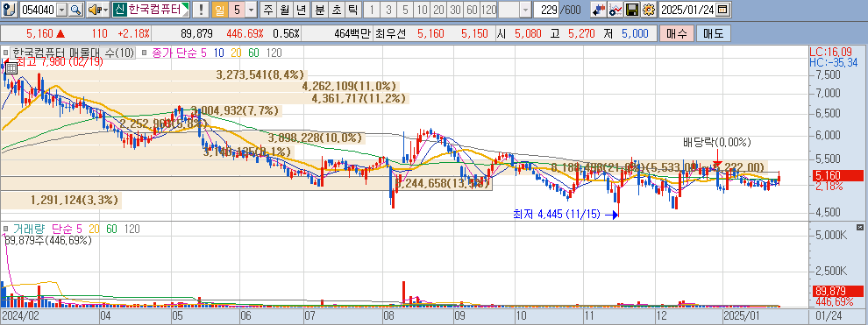
Task: Open the calendar date picker icon
Action: (722, 10)
